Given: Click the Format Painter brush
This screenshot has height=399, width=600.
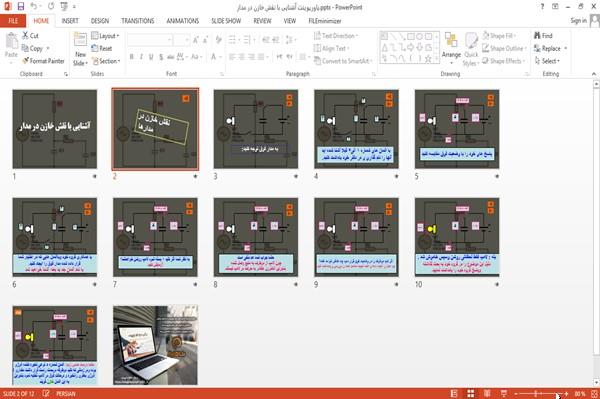Looking at the screenshot, I should (43, 61).
